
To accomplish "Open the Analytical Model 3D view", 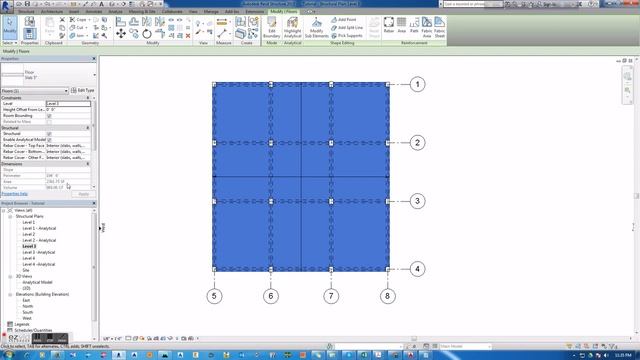I will tap(37, 282).
